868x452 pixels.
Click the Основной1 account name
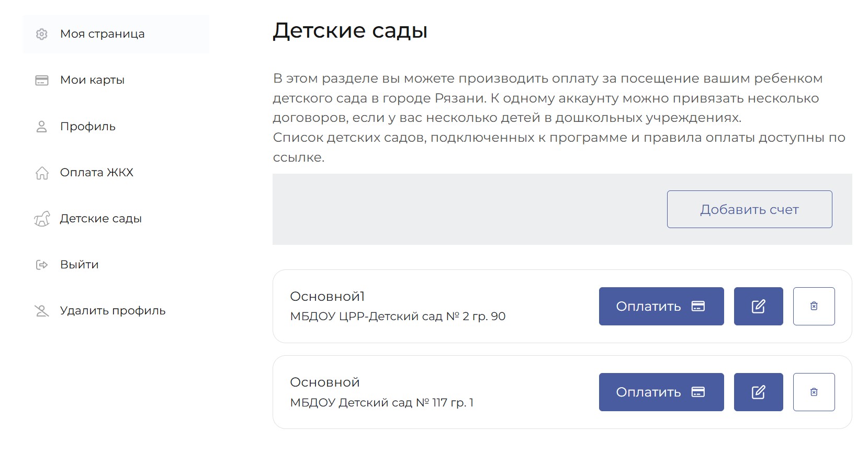(x=327, y=297)
